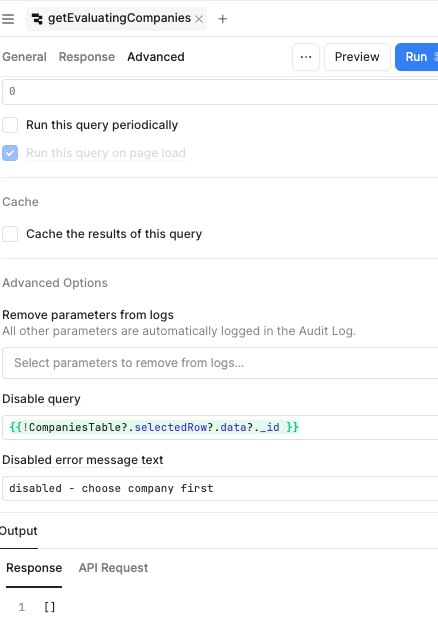Click the Preview button
This screenshot has width=438, height=628.
(x=357, y=57)
